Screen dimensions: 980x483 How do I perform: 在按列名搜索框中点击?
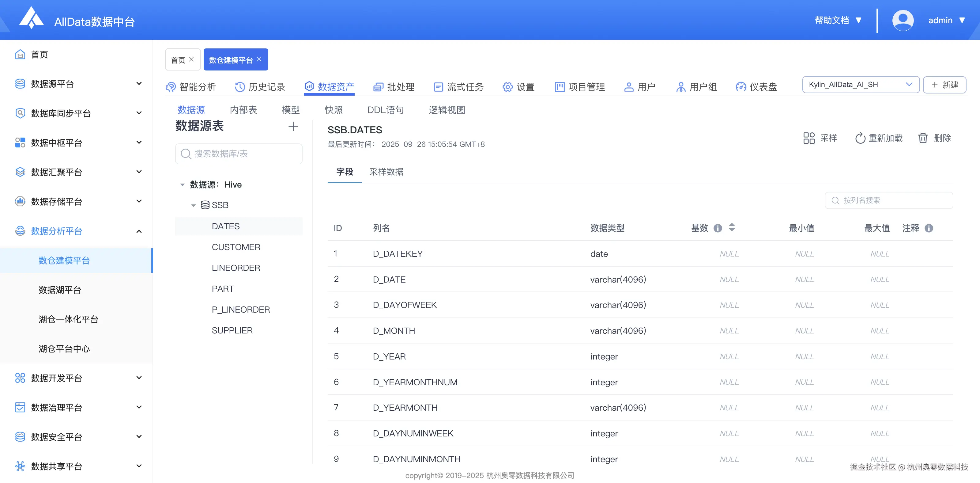point(890,200)
